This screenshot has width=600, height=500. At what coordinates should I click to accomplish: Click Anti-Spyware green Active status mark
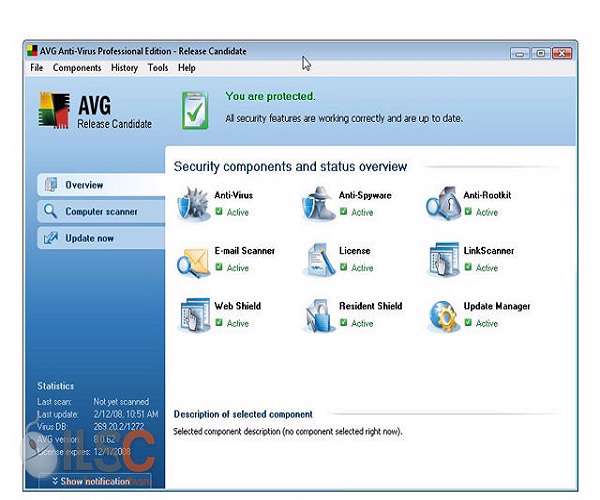(x=344, y=211)
